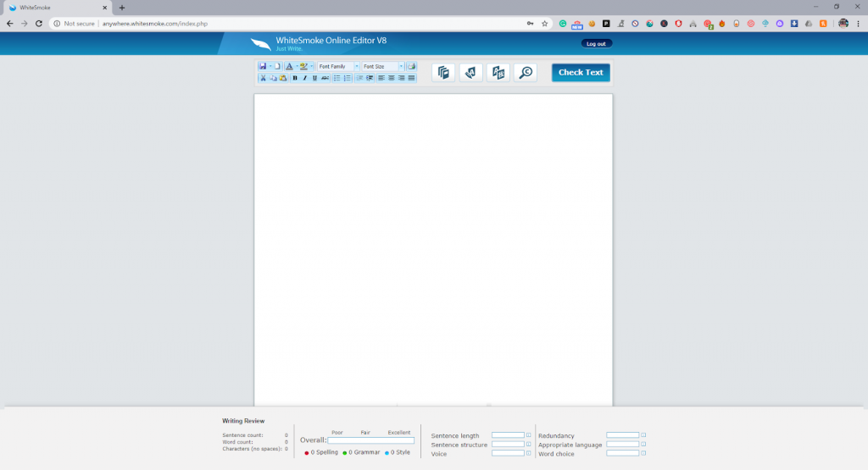Viewport: 868px width, 470px height.
Task: Center align the text
Action: point(392,78)
